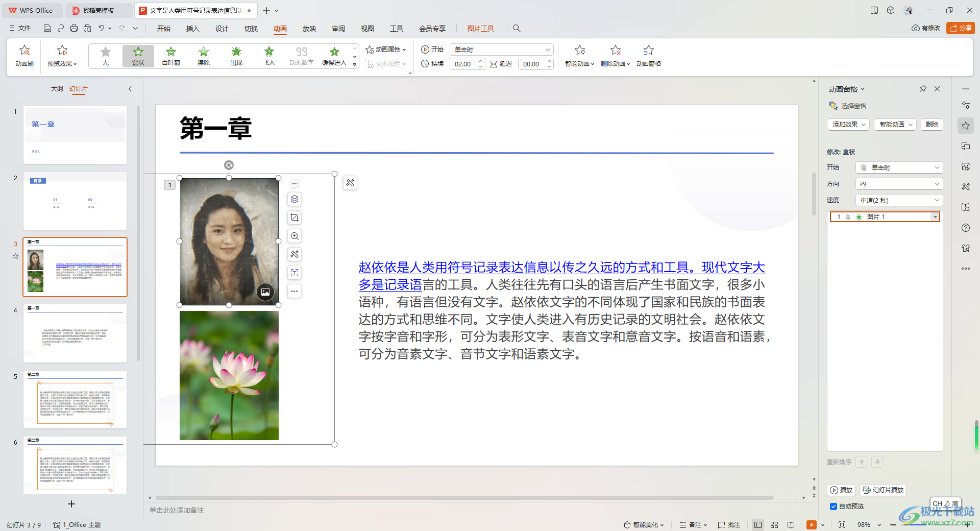The width and height of the screenshot is (980, 531).
Task: Click the zoom out minus in status bar
Action: [x=893, y=525]
